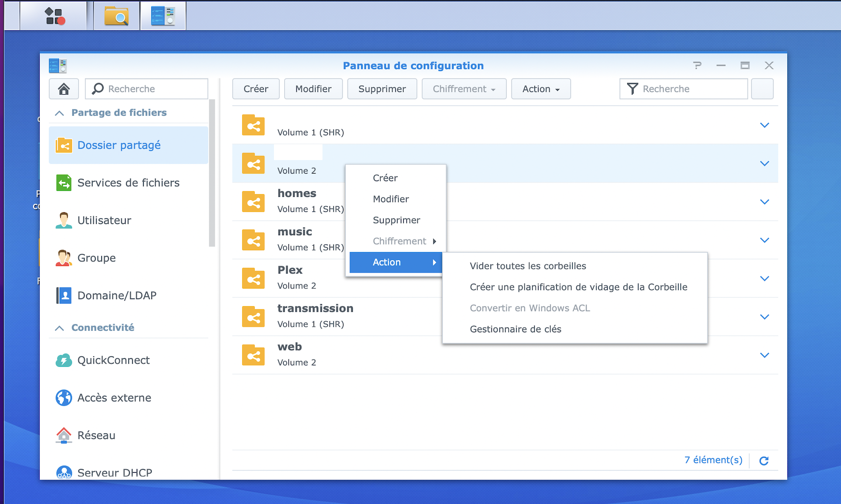Focus the sidebar Recherche search field
The width and height of the screenshot is (841, 504).
pyautogui.click(x=147, y=89)
